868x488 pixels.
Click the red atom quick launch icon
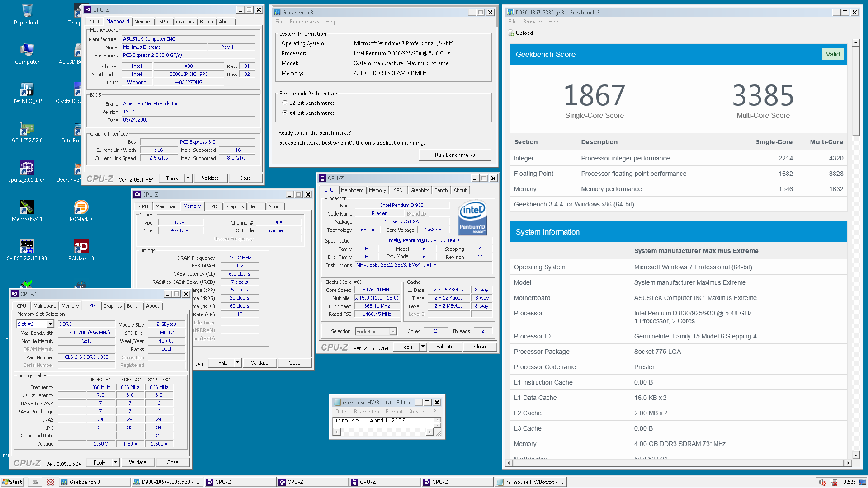51,482
